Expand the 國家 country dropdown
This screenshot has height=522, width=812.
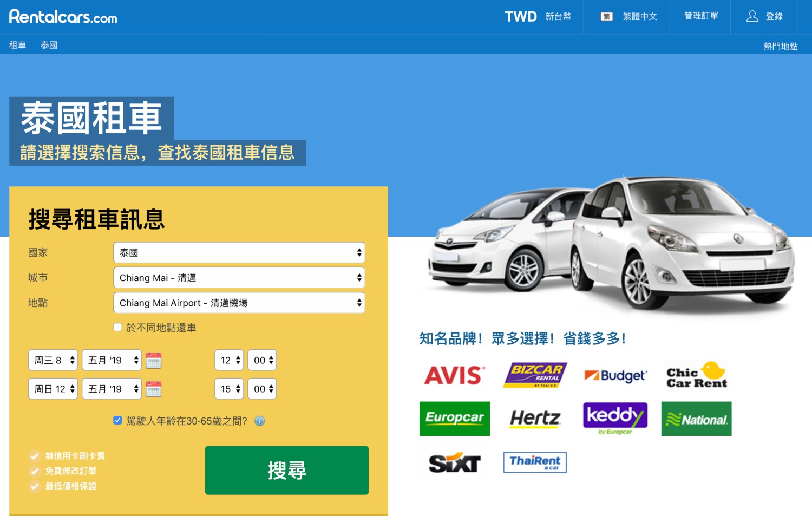239,253
